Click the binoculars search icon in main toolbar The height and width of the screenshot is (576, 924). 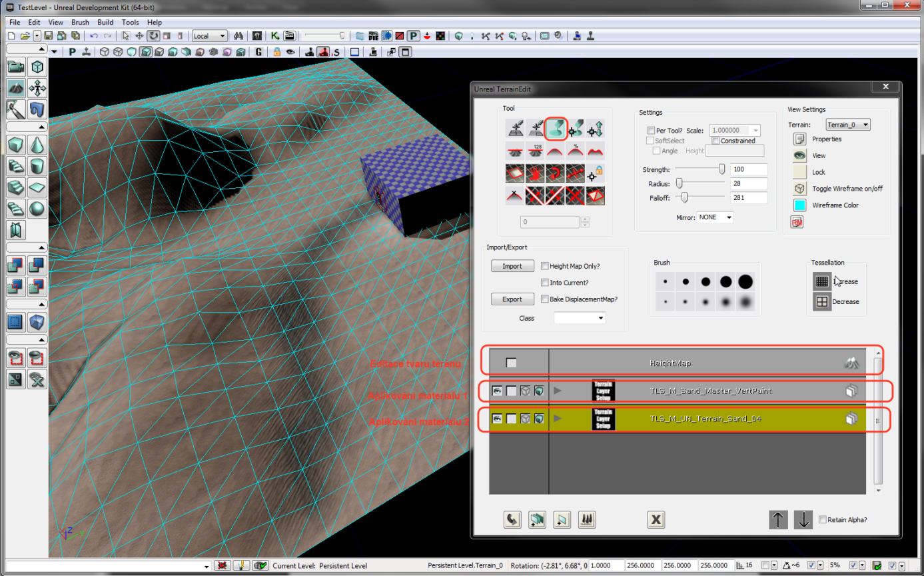pyautogui.click(x=239, y=35)
